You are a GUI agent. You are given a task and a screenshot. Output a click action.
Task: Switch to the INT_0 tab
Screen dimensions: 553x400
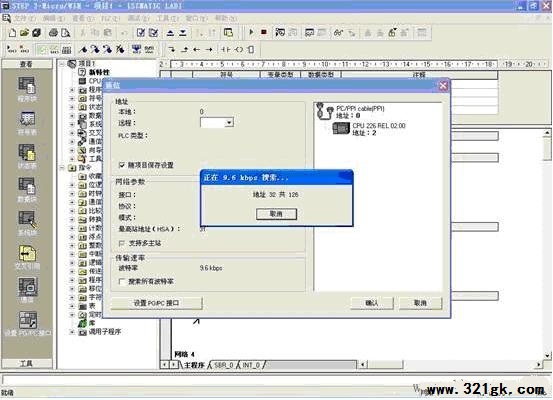tap(251, 365)
